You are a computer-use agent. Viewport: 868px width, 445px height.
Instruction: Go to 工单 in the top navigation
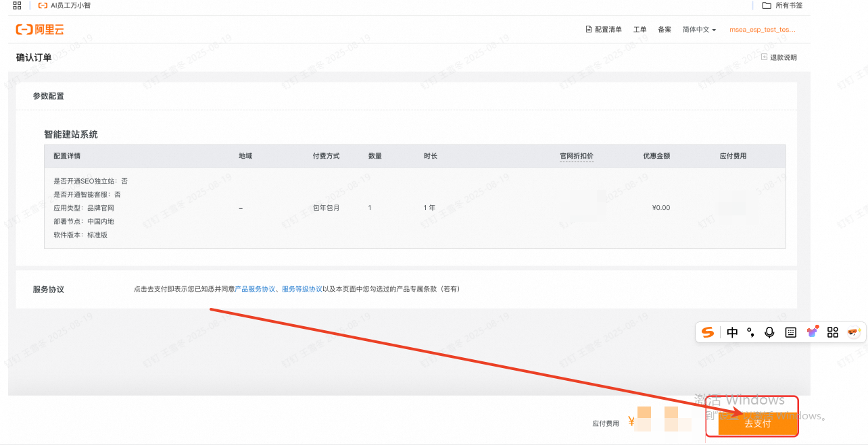click(x=640, y=30)
